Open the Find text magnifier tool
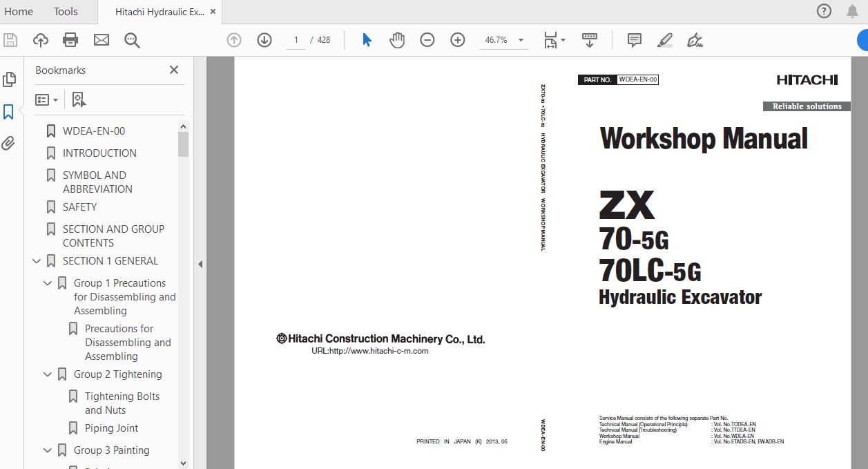The height and width of the screenshot is (469, 868). [x=132, y=40]
